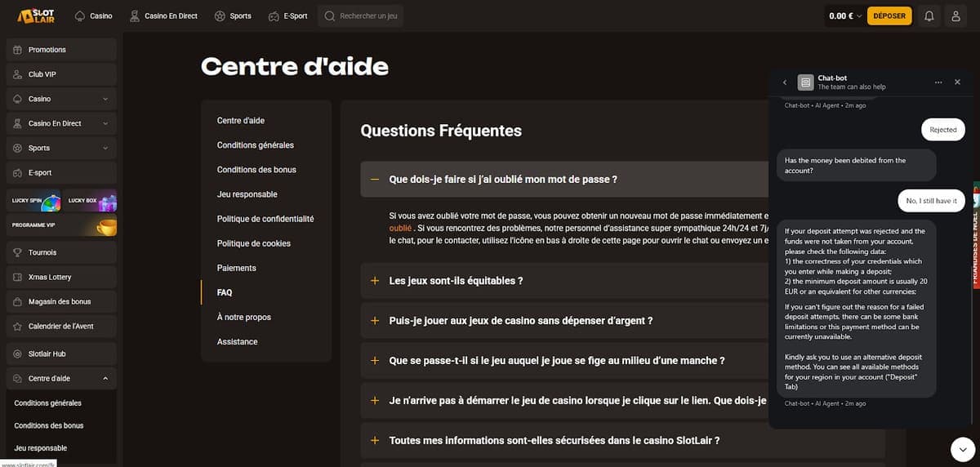Image resolution: width=980 pixels, height=467 pixels.
Task: Click the SlotLair logo
Action: click(x=36, y=16)
